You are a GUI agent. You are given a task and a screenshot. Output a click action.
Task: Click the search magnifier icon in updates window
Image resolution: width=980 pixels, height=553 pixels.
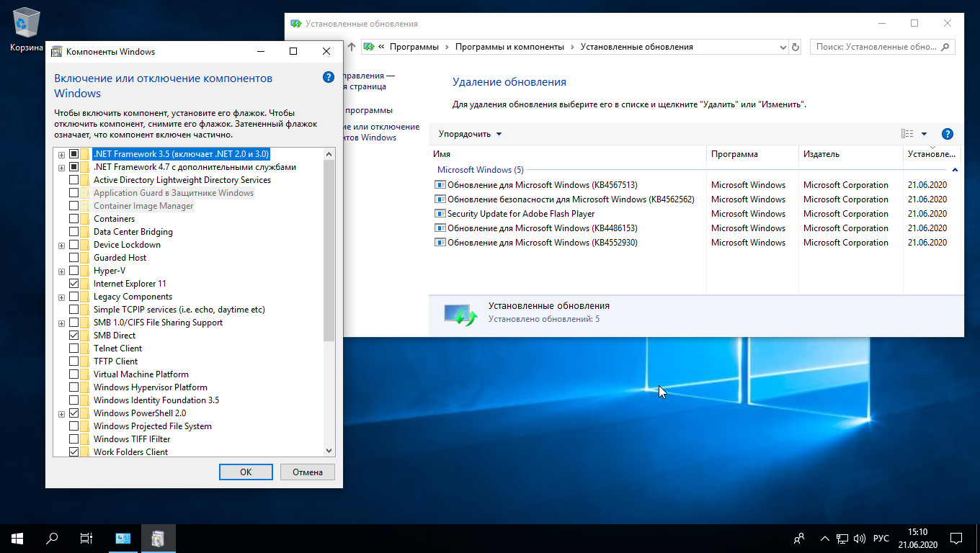point(946,47)
